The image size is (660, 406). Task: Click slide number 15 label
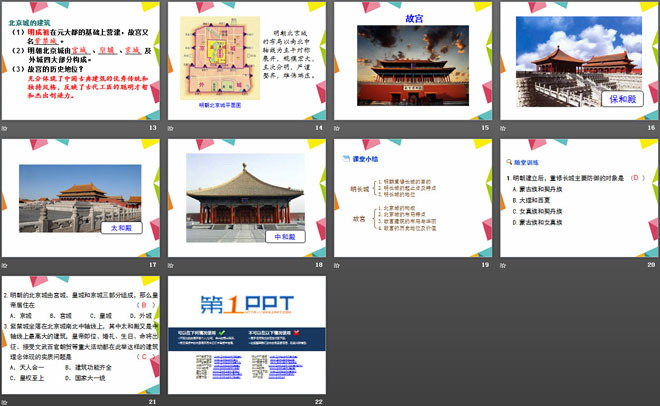[485, 127]
